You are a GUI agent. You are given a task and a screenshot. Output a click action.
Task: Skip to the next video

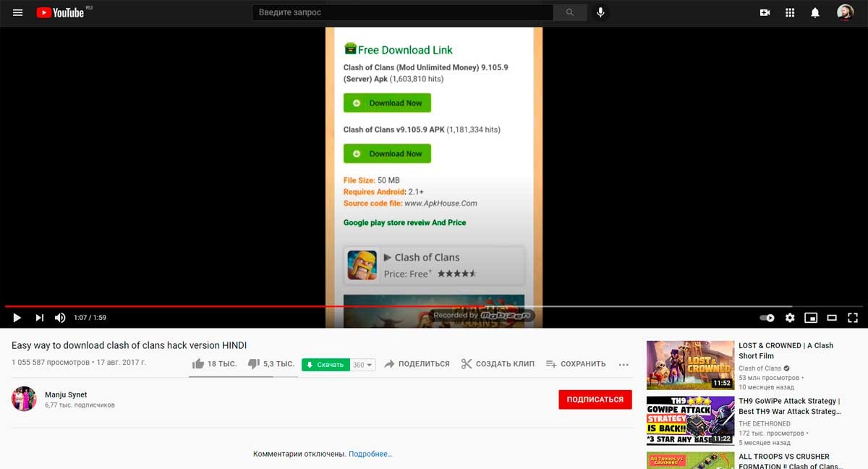[x=40, y=317]
